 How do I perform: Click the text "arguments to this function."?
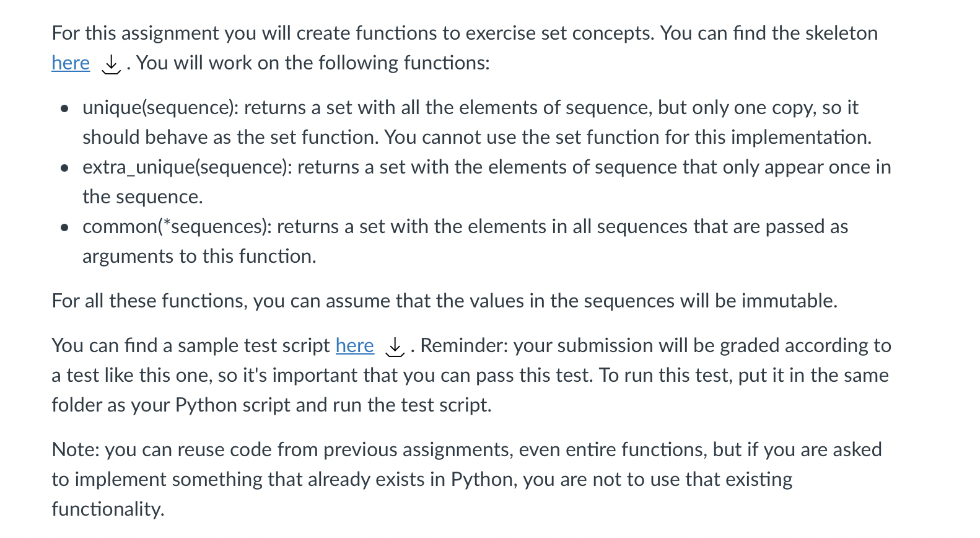tap(199, 257)
